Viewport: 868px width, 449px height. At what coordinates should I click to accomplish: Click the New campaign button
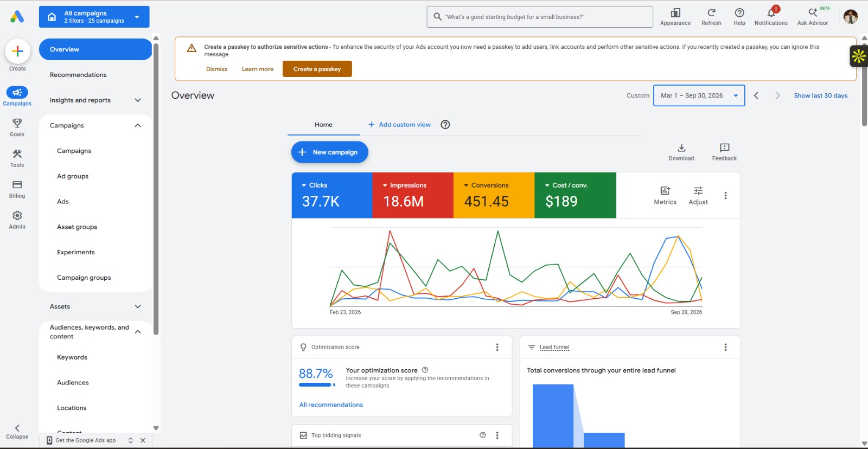(x=330, y=152)
